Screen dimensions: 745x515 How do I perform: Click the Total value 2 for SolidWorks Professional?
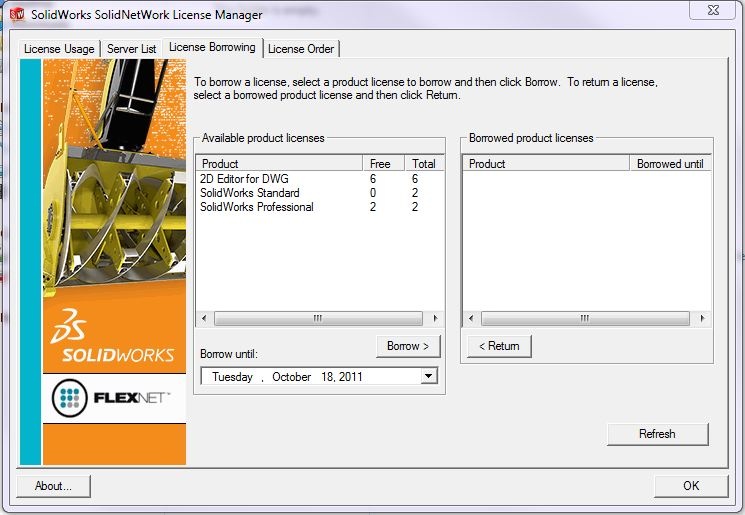coord(415,207)
